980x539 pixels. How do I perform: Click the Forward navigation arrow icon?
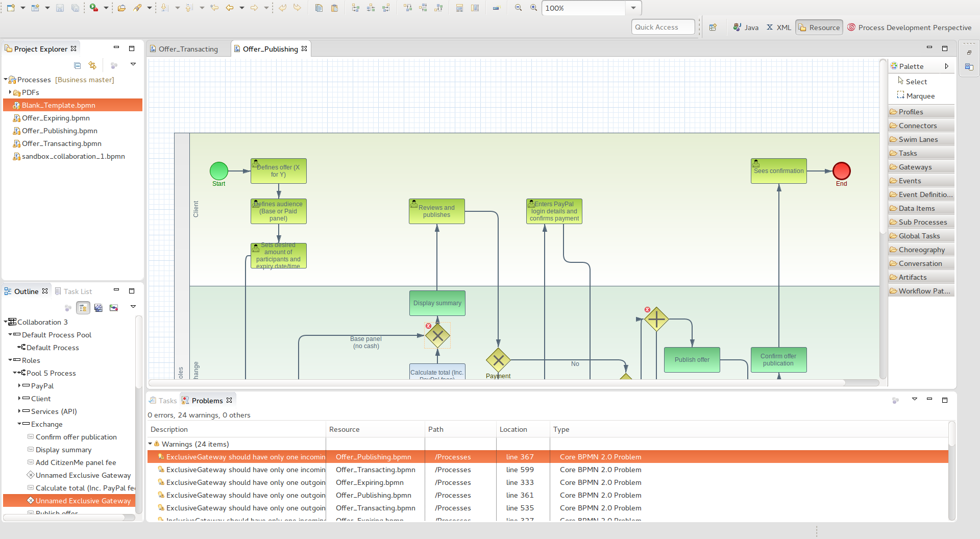tap(254, 8)
